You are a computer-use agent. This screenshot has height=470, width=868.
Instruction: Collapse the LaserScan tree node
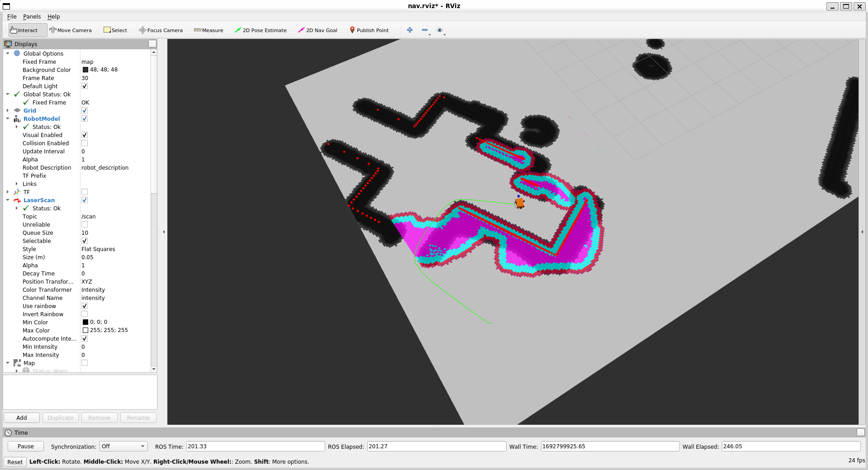tap(8, 200)
